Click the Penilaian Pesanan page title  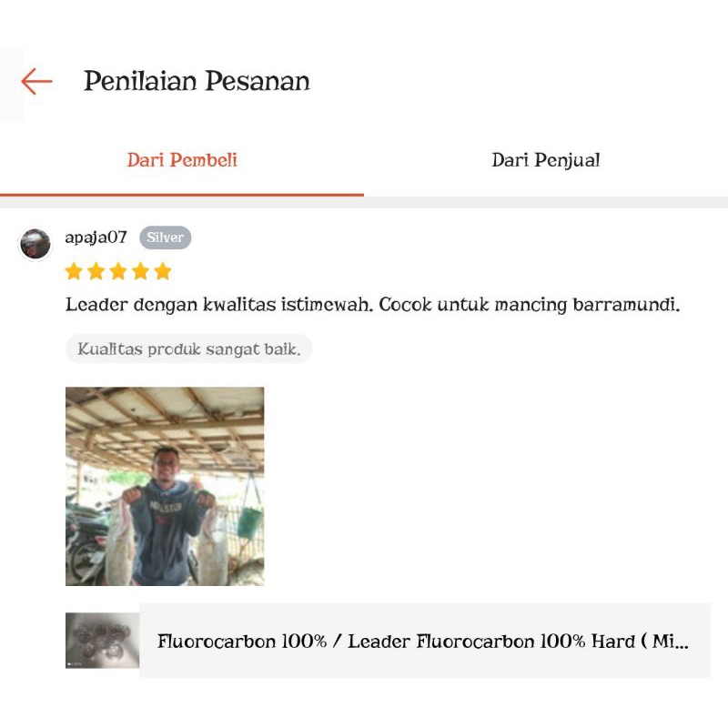pos(197,81)
